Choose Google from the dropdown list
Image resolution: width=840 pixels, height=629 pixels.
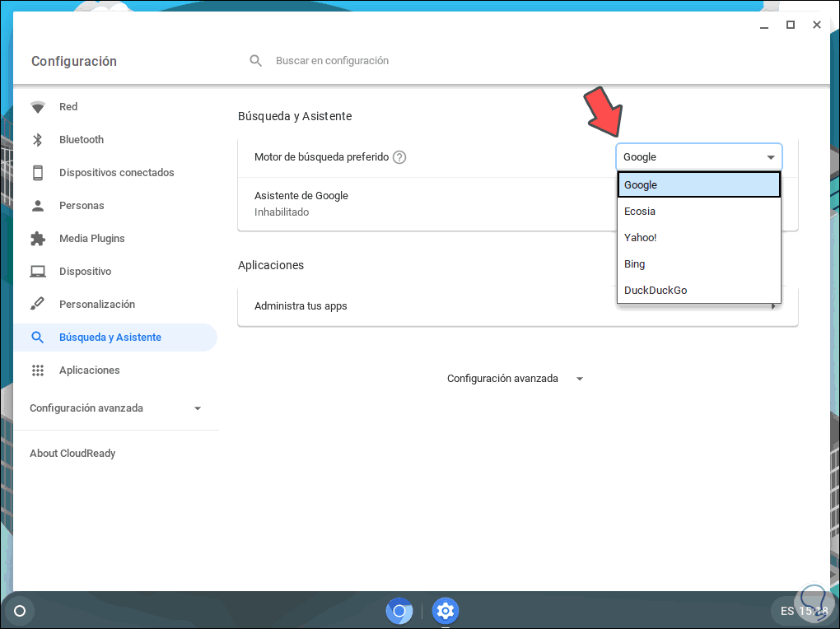pos(698,185)
